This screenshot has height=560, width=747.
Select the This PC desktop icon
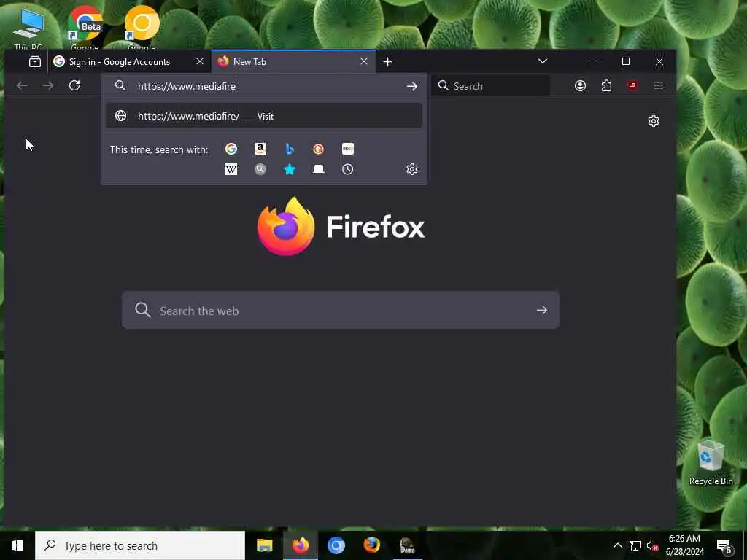pos(28,28)
